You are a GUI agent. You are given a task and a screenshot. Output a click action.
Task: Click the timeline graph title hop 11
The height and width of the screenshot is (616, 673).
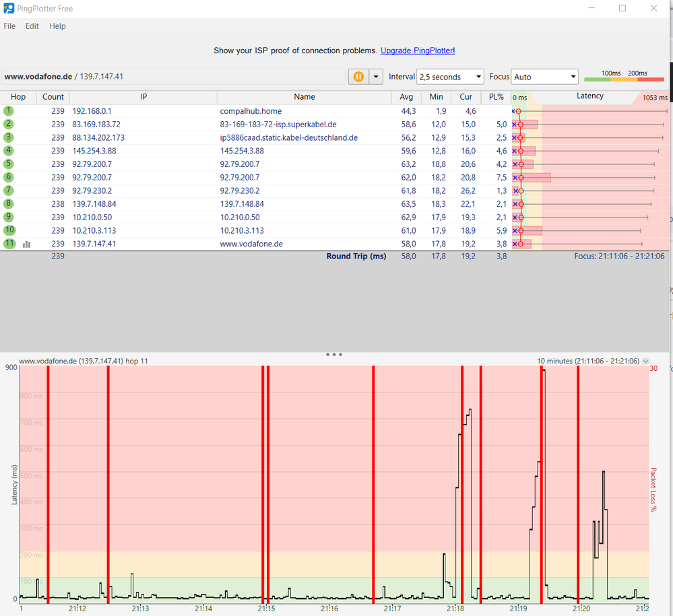(84, 362)
